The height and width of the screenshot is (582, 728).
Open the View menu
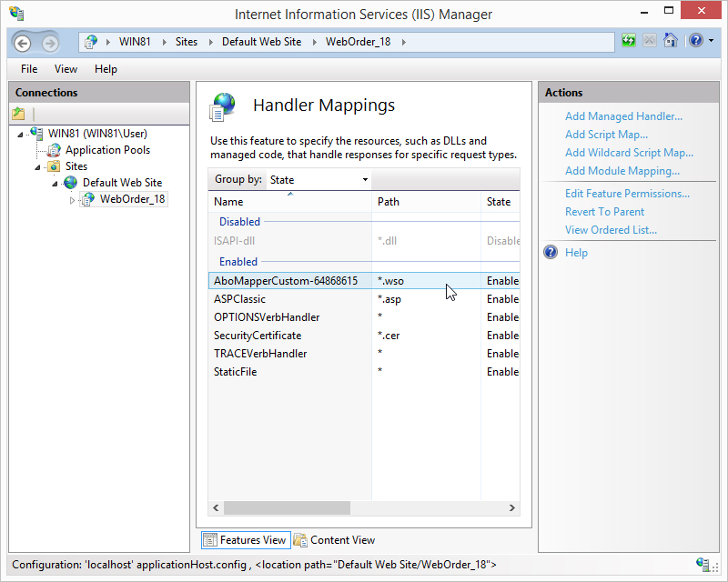tap(66, 69)
